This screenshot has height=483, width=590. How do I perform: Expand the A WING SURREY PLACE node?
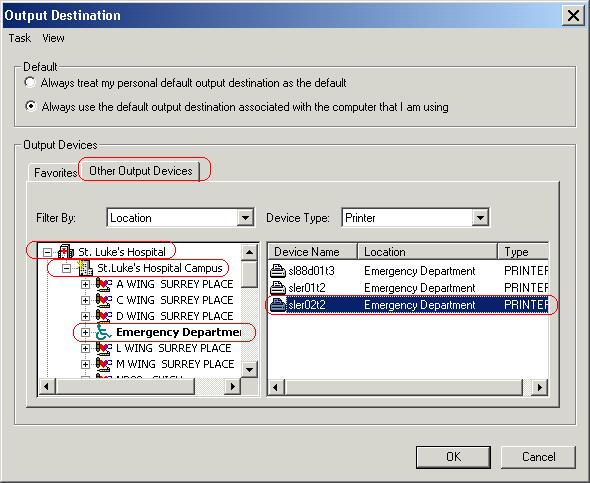tap(85, 284)
